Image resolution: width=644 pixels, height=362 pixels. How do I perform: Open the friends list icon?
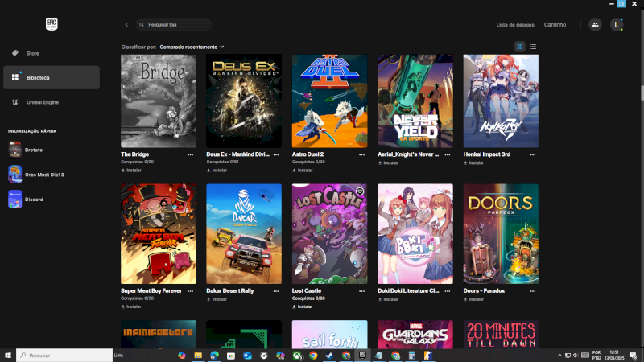point(595,25)
